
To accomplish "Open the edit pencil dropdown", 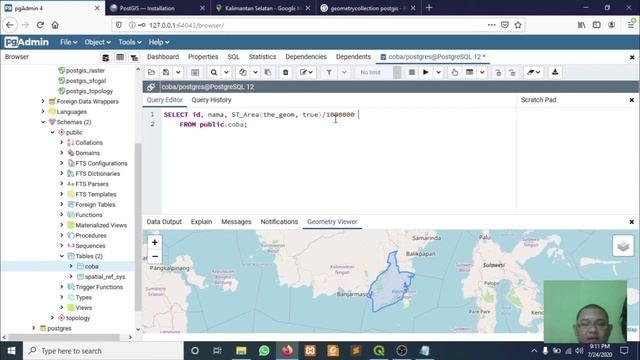I will coord(306,72).
